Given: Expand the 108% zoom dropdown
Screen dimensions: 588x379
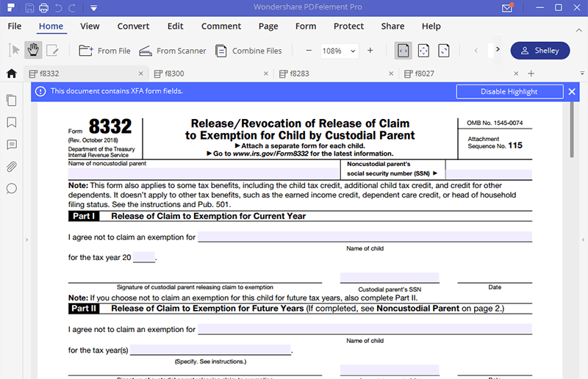Looking at the screenshot, I should click(354, 51).
